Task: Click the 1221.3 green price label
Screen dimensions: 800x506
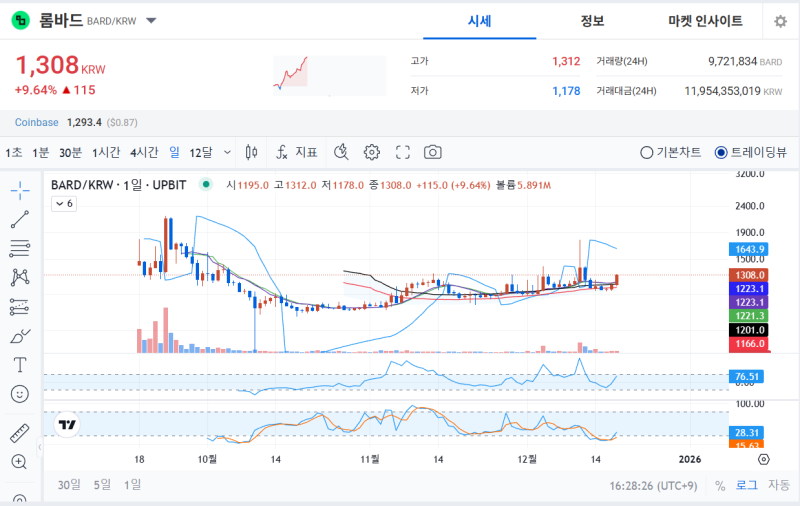Action: [749, 316]
